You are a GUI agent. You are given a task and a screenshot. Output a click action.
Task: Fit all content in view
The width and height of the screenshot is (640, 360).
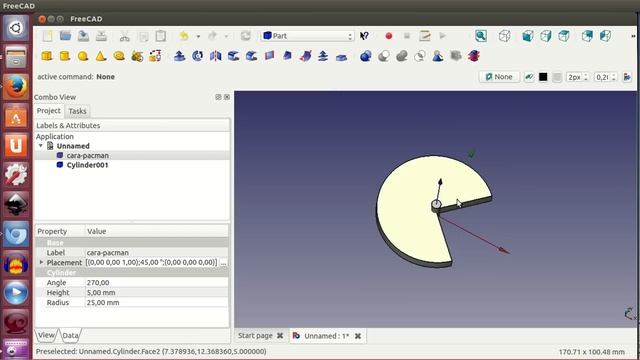(481, 36)
